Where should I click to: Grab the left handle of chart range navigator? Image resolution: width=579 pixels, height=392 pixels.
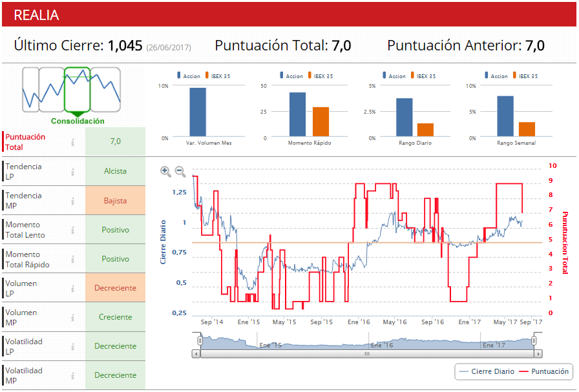[x=200, y=340]
